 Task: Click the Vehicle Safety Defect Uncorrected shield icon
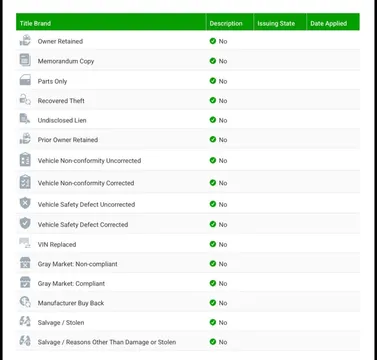(x=25, y=203)
